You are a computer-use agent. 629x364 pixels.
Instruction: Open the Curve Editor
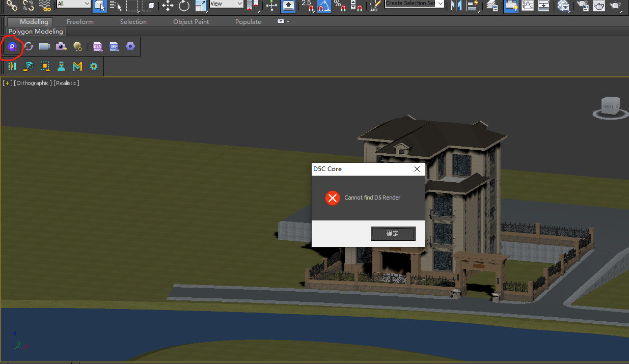[528, 6]
